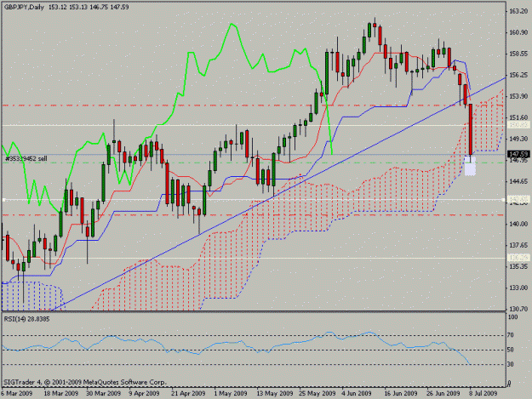Click the 21 Apr 2009 date label

coord(188,393)
